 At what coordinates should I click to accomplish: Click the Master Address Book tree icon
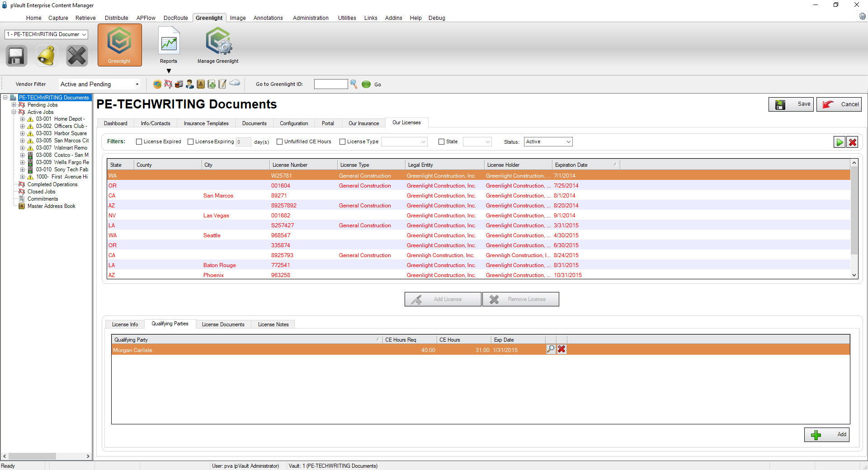click(x=21, y=206)
